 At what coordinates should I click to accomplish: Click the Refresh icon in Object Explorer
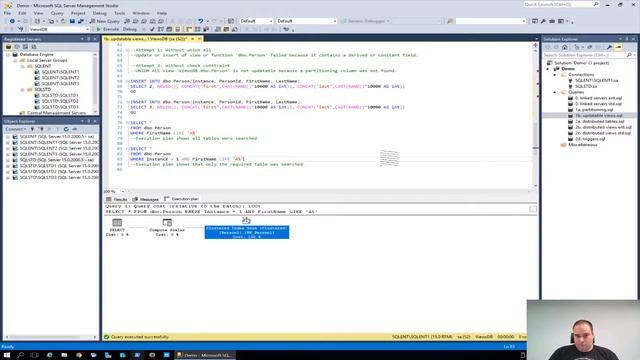point(66,129)
